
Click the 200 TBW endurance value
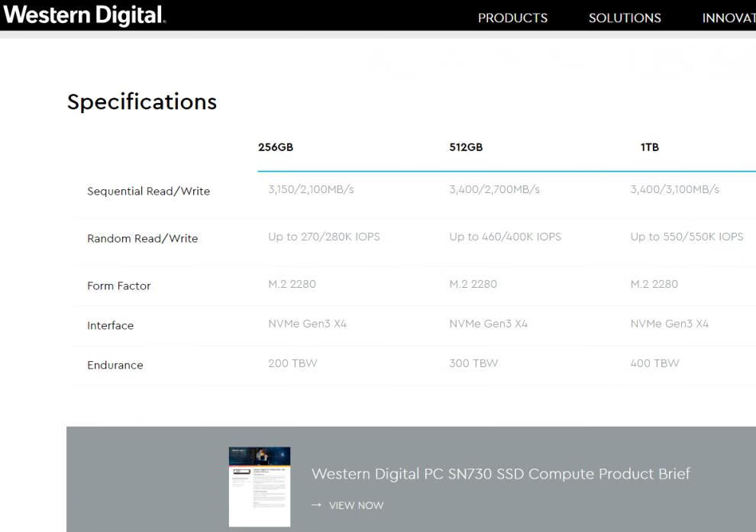pos(292,363)
